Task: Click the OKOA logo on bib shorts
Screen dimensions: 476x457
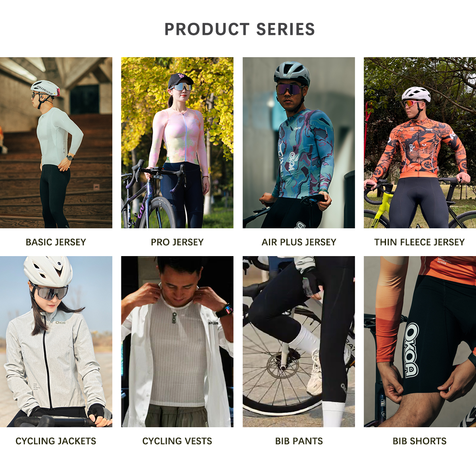Action: coord(412,350)
